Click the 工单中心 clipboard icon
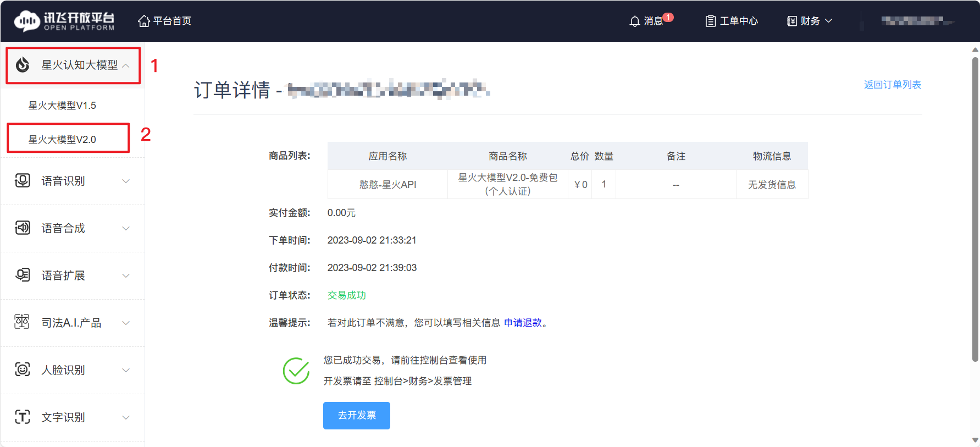This screenshot has width=980, height=447. pyautogui.click(x=710, y=21)
